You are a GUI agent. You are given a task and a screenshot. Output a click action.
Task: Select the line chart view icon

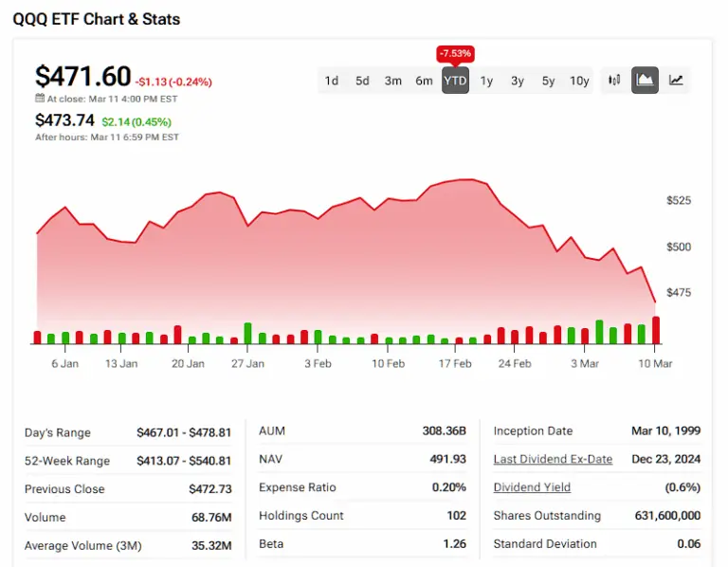pos(676,81)
